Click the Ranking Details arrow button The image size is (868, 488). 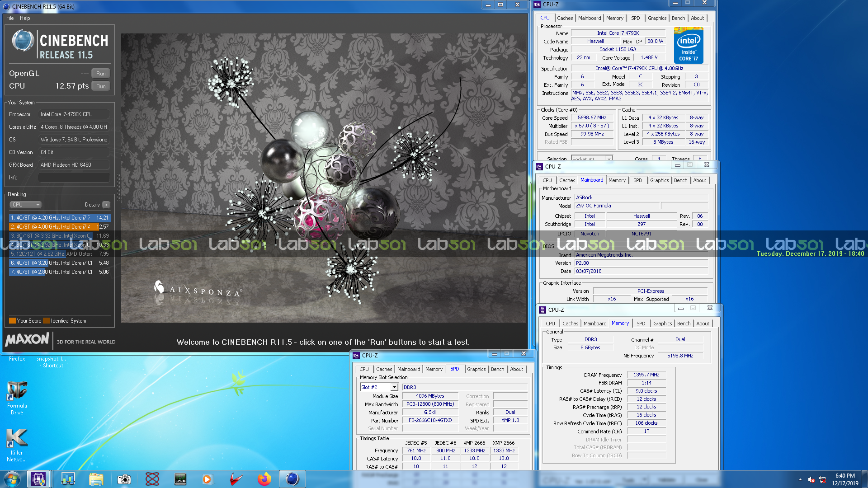106,205
